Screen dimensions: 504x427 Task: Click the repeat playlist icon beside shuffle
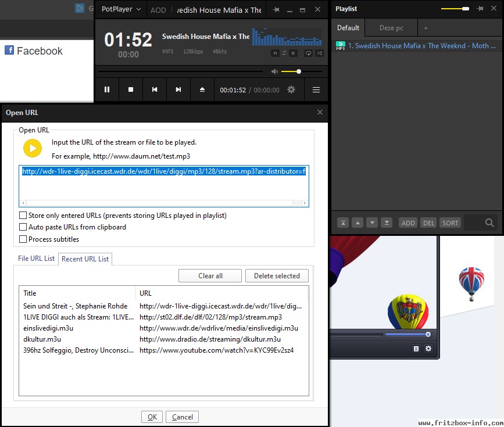pos(308,53)
